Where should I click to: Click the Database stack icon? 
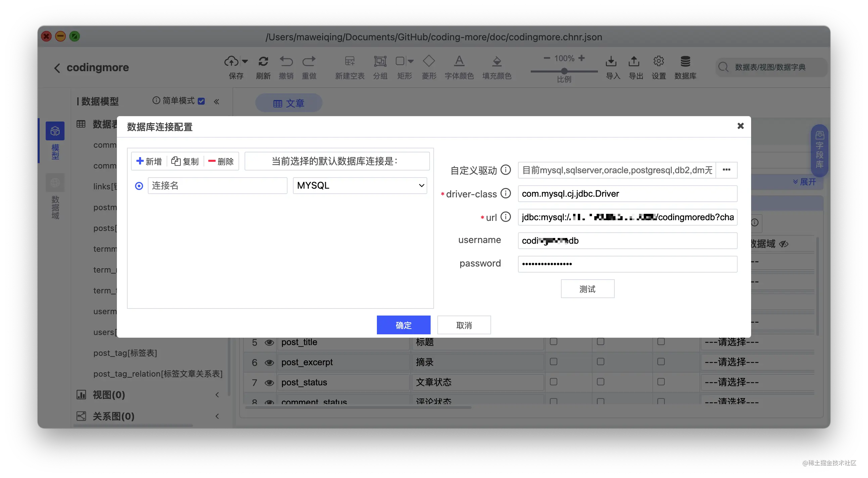point(685,61)
